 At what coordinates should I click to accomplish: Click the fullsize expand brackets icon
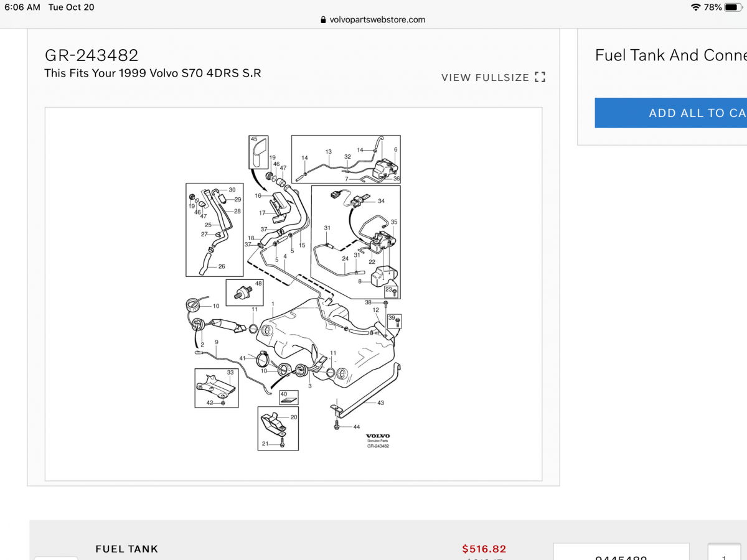[540, 78]
